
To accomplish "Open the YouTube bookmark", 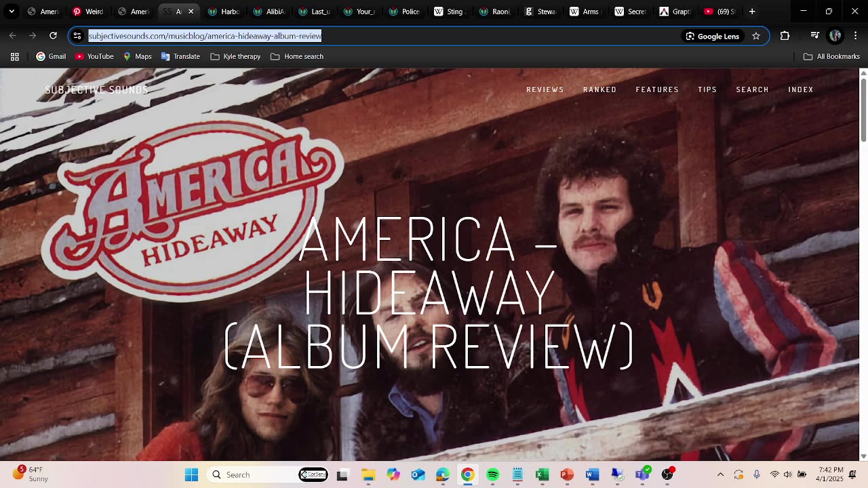I will (94, 56).
